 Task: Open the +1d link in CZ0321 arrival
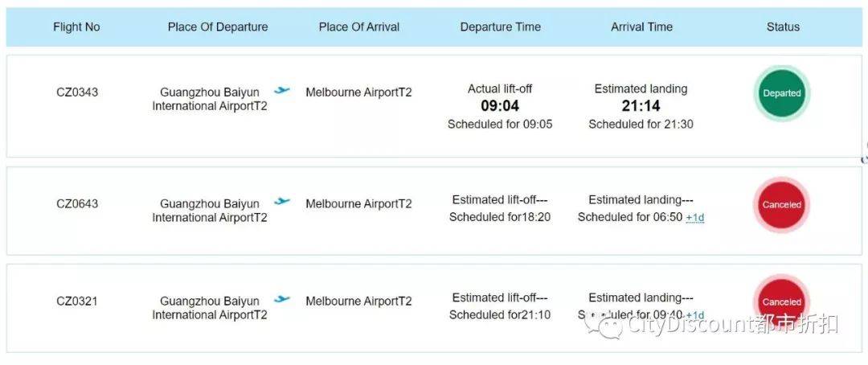pos(694,315)
